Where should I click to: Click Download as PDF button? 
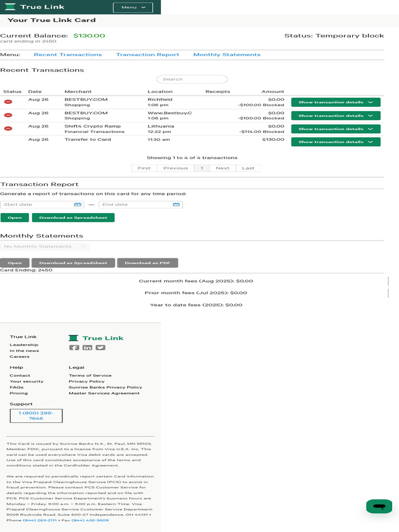click(x=148, y=263)
